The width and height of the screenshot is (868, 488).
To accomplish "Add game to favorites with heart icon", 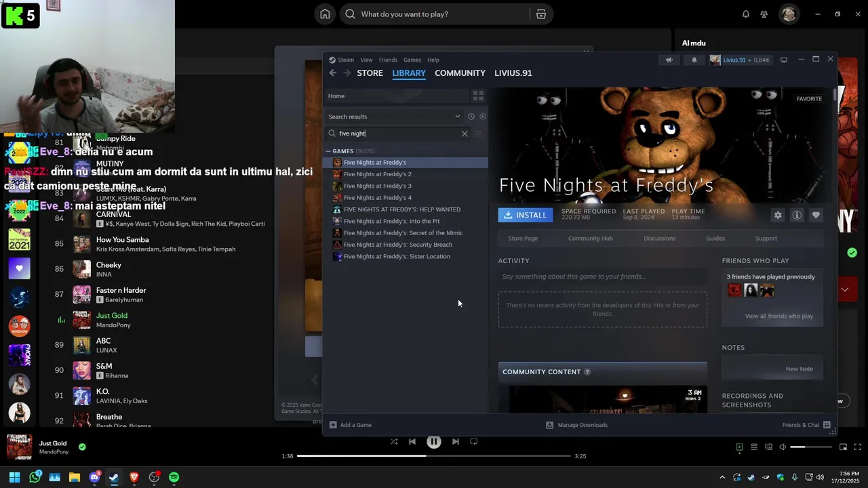I will point(816,215).
